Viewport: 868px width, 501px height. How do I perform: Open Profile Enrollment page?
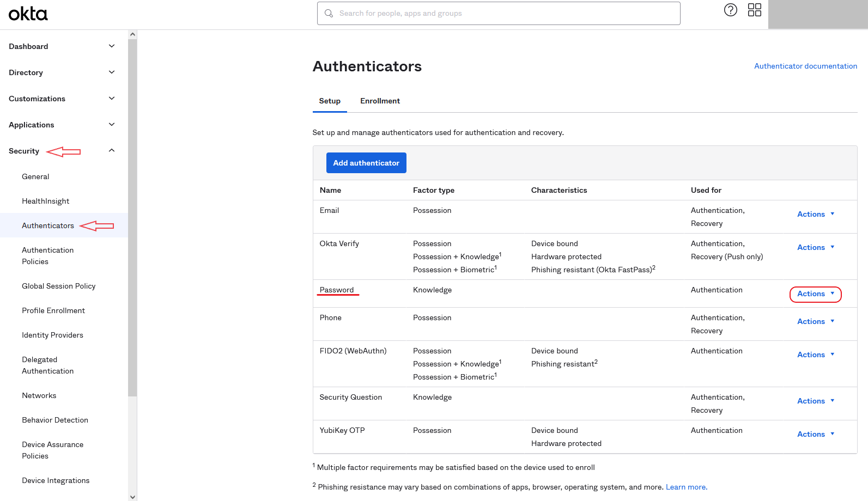coord(53,310)
